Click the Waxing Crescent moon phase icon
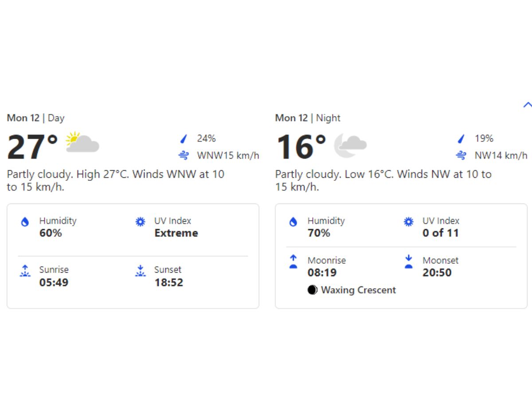The image size is (532, 399). coord(313,290)
